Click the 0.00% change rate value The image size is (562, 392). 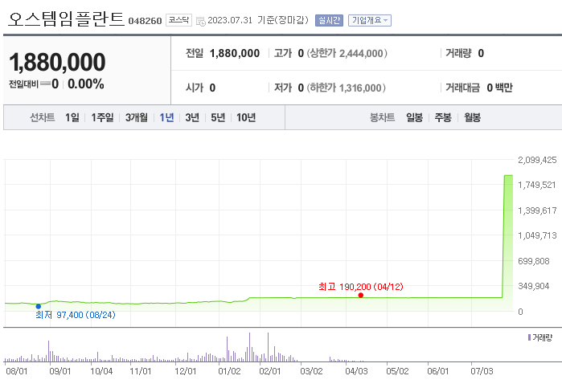click(86, 84)
